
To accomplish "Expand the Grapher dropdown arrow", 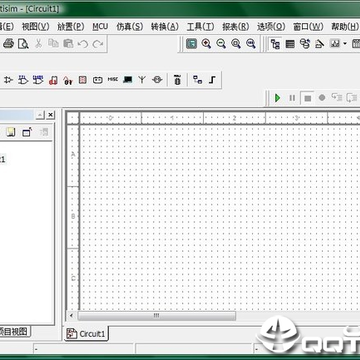I will pyautogui.click(x=345, y=44).
